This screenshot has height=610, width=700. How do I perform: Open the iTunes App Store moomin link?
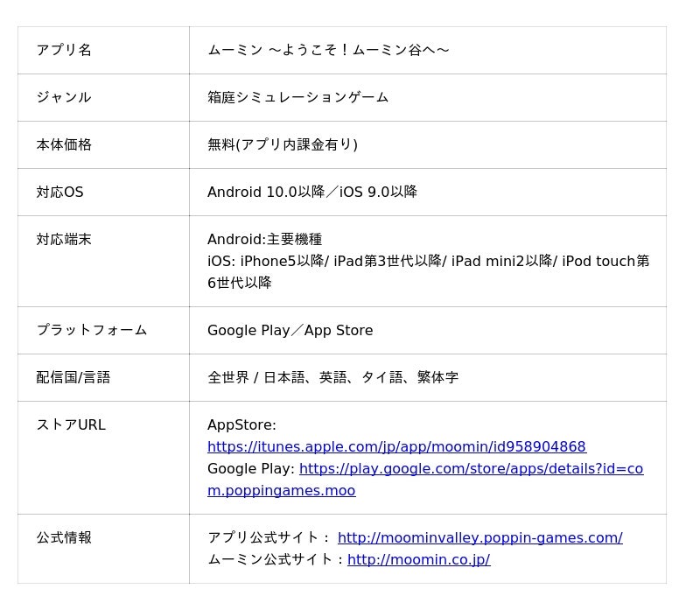pyautogui.click(x=396, y=446)
